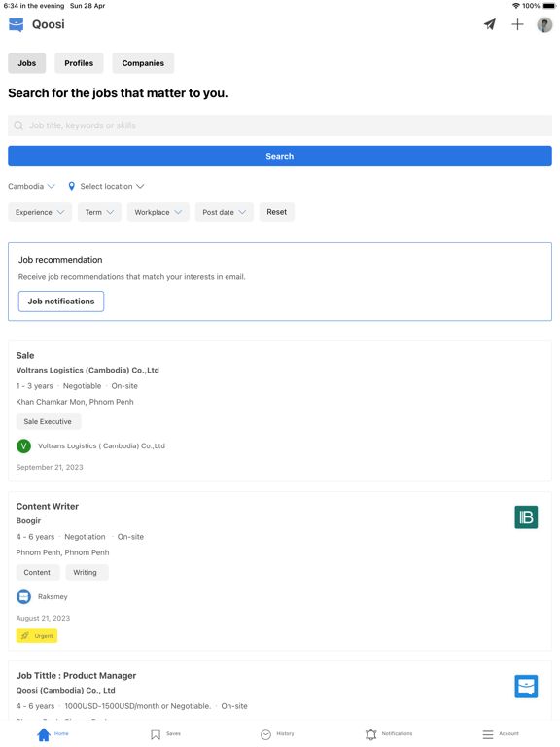Tap the plus icon to create post
Viewport: 560px width, 747px height.
click(x=517, y=24)
